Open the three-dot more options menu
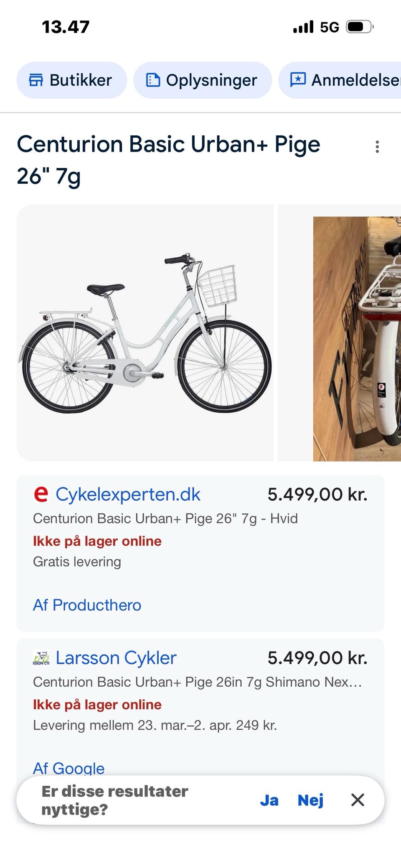The image size is (401, 868). (x=377, y=147)
